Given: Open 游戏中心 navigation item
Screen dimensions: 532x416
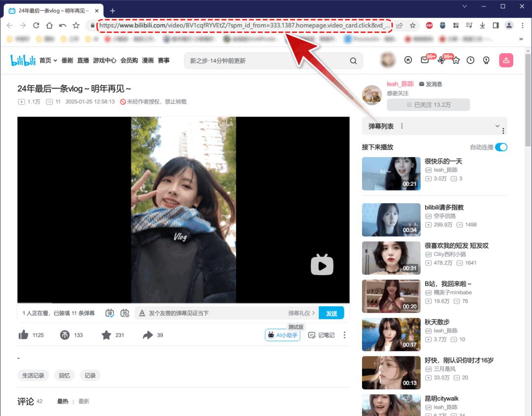Looking at the screenshot, I should (104, 61).
